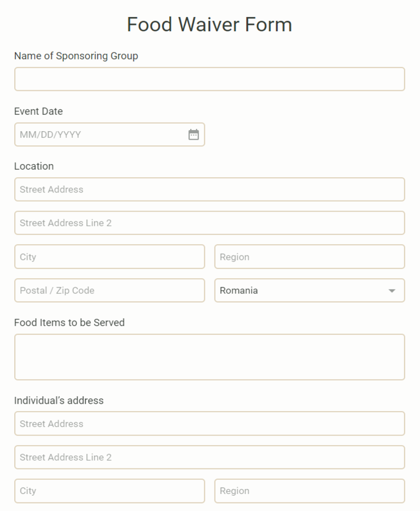Click the country selector's down arrow
The image size is (420, 511).
point(392,291)
